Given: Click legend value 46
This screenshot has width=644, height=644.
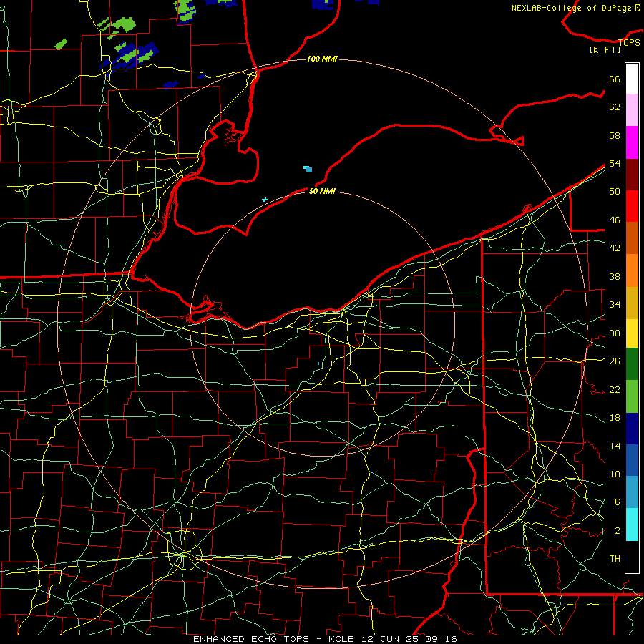Looking at the screenshot, I should point(615,220).
